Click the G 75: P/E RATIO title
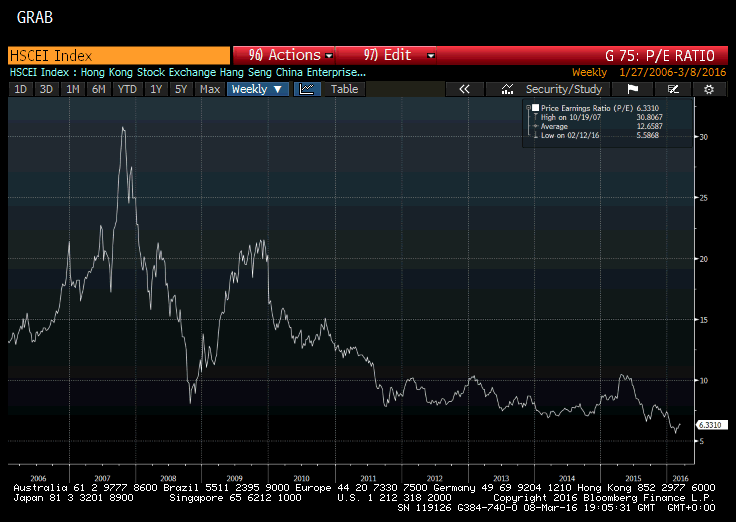736x522 pixels. click(659, 56)
